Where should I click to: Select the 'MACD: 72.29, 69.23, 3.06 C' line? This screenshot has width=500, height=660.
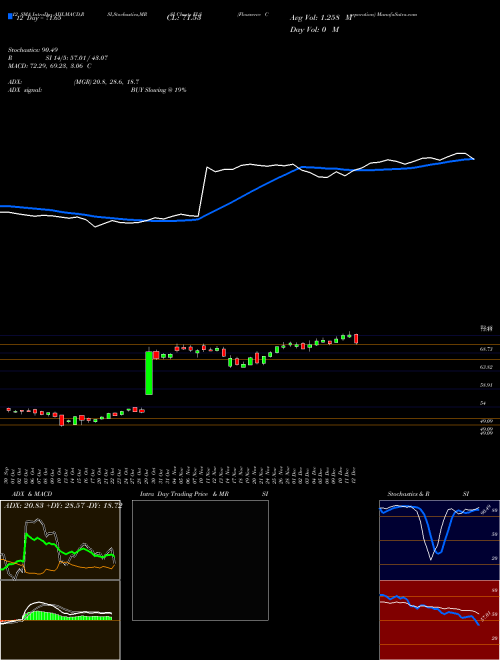(x=50, y=66)
